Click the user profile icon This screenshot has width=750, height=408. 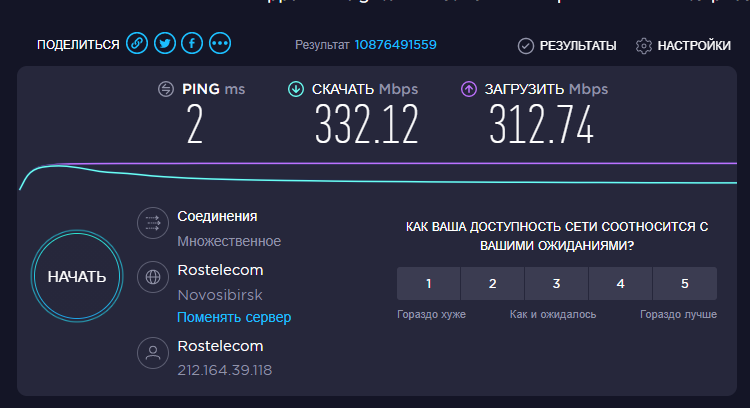click(x=153, y=352)
